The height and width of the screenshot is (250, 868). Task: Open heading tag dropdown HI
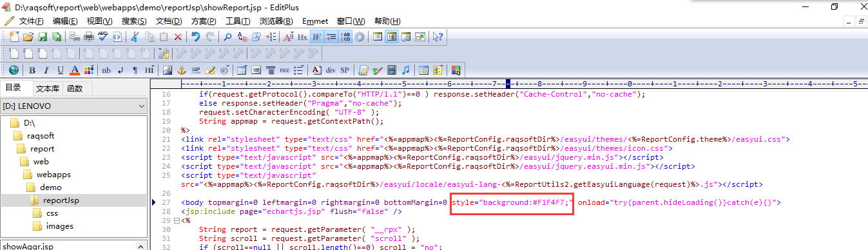(149, 70)
